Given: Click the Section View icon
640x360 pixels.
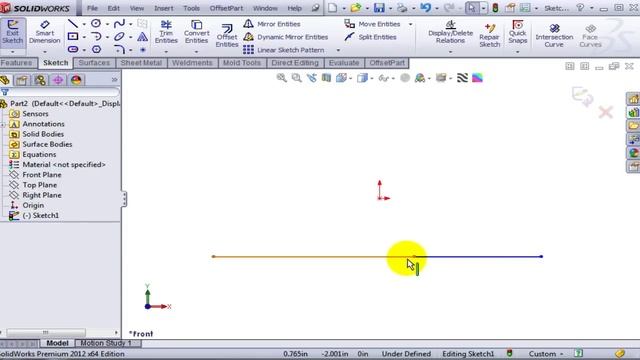Looking at the screenshot, I should [x=327, y=78].
